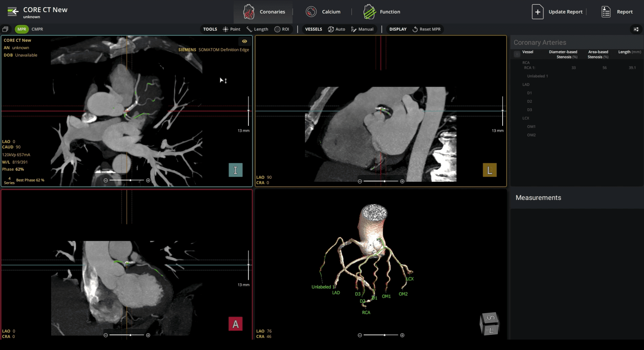Click the orientation cube in the 3D view
Viewport: 644px width, 350px height.
489,323
